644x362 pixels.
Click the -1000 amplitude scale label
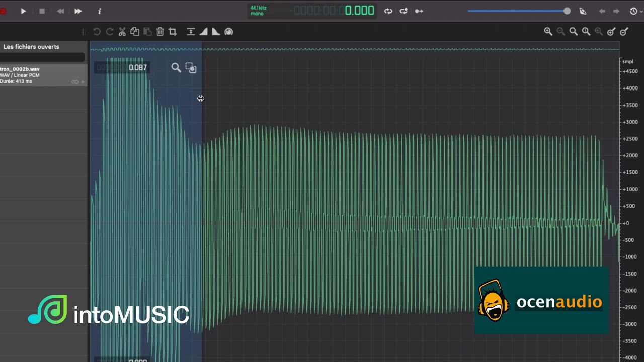click(x=630, y=257)
